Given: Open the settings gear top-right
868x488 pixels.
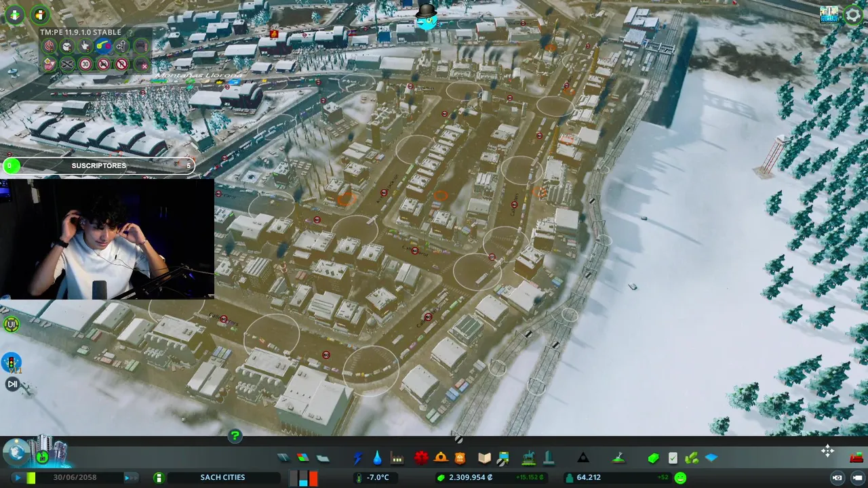Looking at the screenshot, I should pos(853,16).
